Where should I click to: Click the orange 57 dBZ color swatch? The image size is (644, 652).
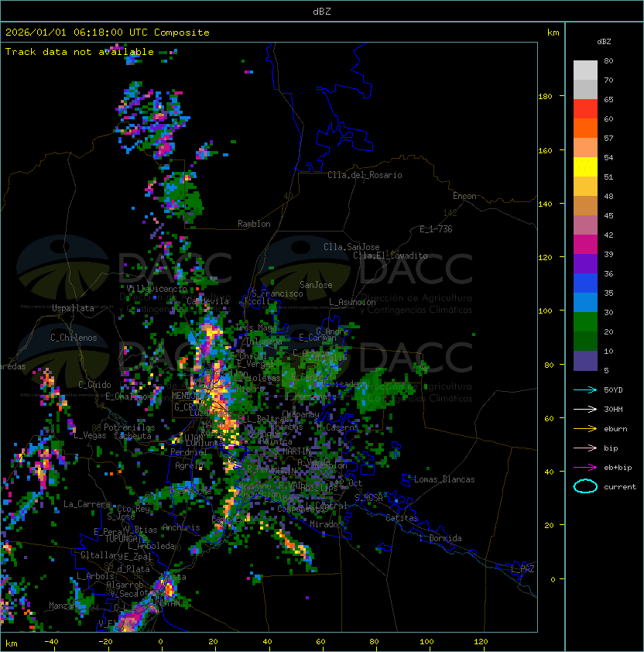[x=585, y=128]
